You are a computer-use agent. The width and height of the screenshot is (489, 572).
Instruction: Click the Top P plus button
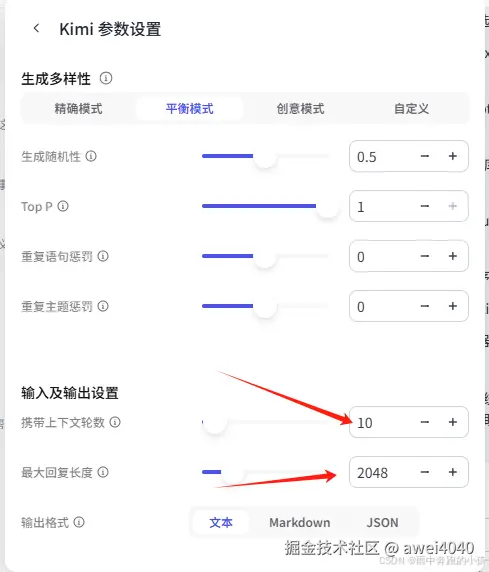(x=453, y=206)
